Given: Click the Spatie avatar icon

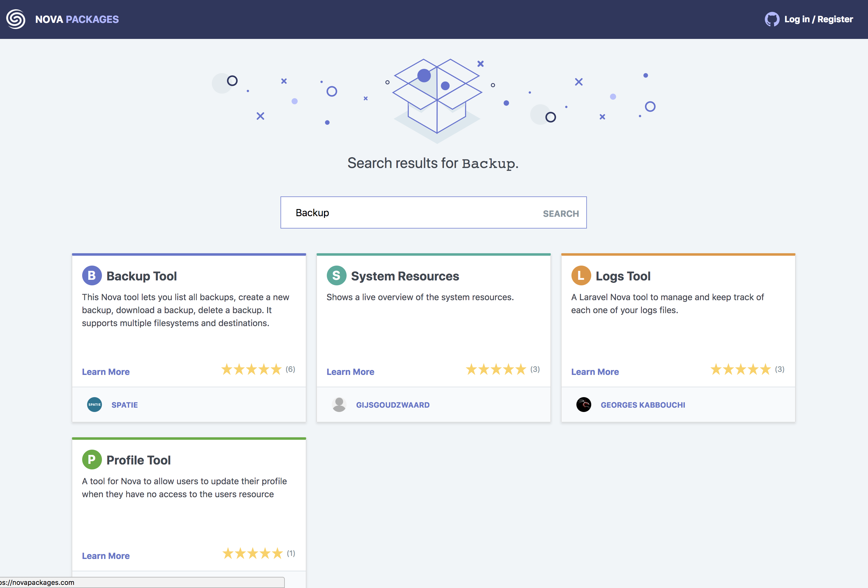Looking at the screenshot, I should [95, 405].
